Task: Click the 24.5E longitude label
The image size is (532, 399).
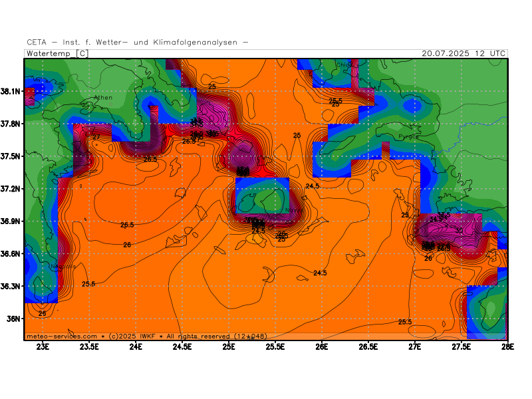Action: coord(182,346)
